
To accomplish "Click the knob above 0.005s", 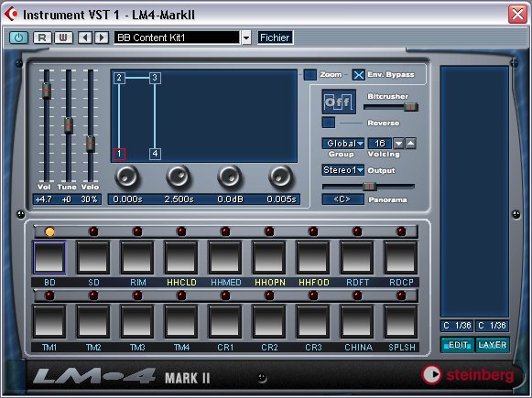I will coord(280,177).
